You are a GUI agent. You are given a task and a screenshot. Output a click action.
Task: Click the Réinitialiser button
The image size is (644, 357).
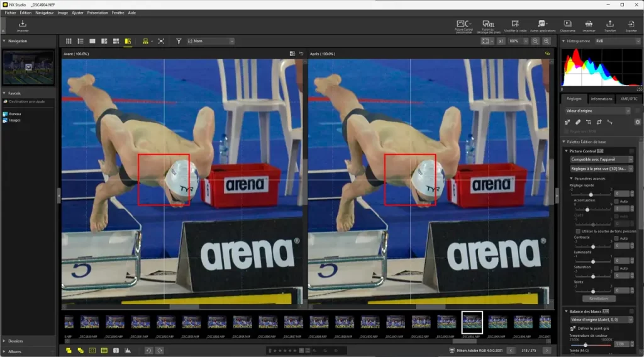click(x=598, y=298)
